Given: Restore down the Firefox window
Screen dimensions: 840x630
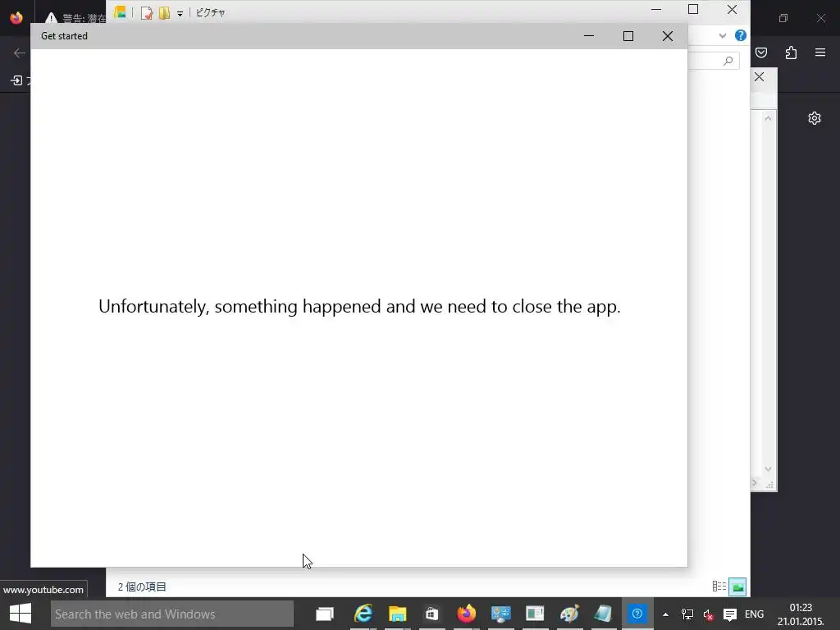Looking at the screenshot, I should click(783, 18).
